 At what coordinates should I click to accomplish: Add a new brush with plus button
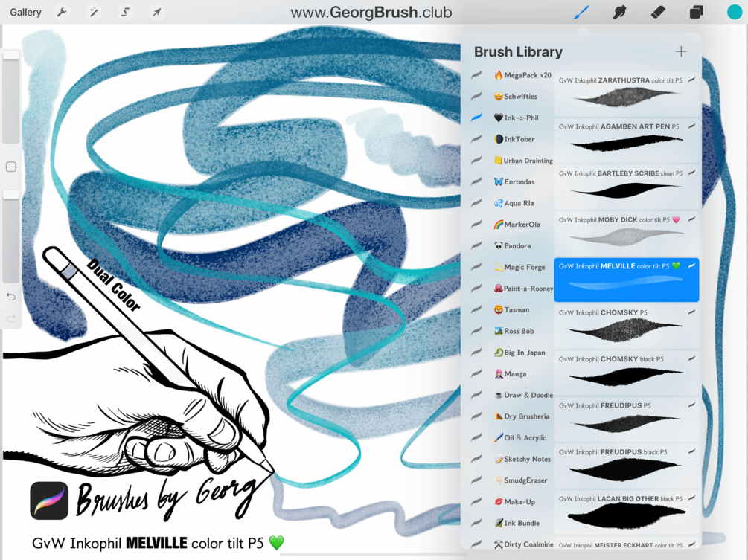(x=681, y=51)
